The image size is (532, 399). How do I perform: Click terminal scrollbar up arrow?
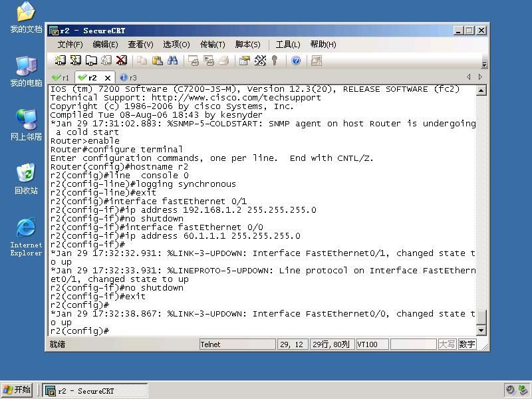pos(481,90)
